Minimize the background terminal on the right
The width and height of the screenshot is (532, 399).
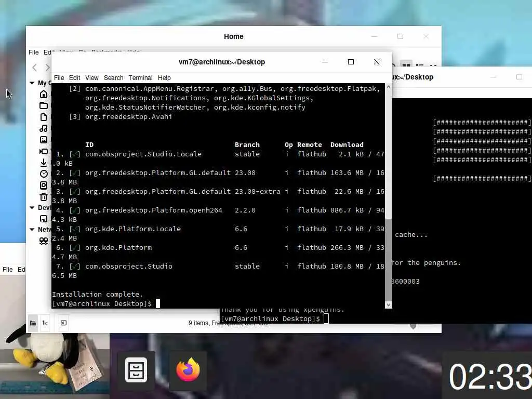point(494,77)
